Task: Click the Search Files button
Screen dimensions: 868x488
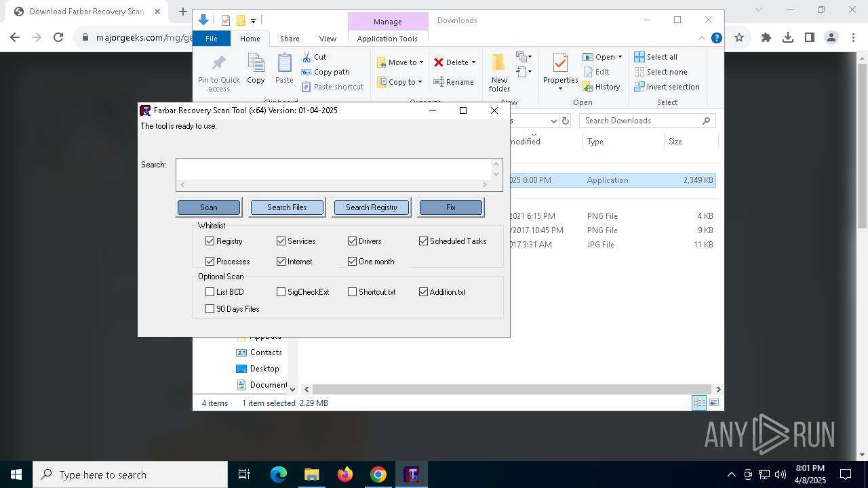Action: point(287,207)
